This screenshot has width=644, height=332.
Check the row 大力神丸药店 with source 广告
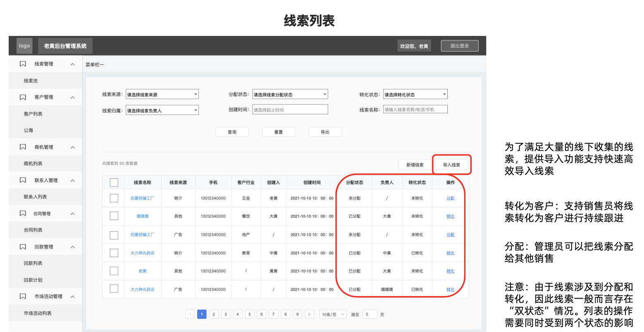(x=114, y=289)
